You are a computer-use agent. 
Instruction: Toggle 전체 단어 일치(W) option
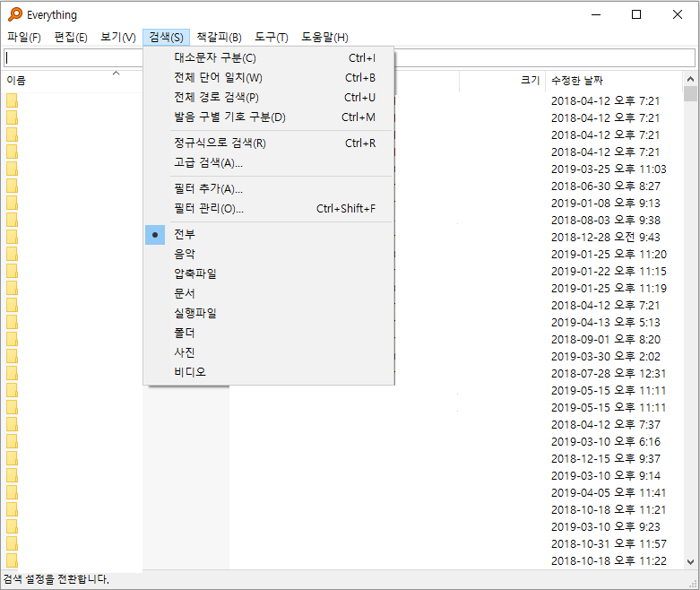click(269, 78)
